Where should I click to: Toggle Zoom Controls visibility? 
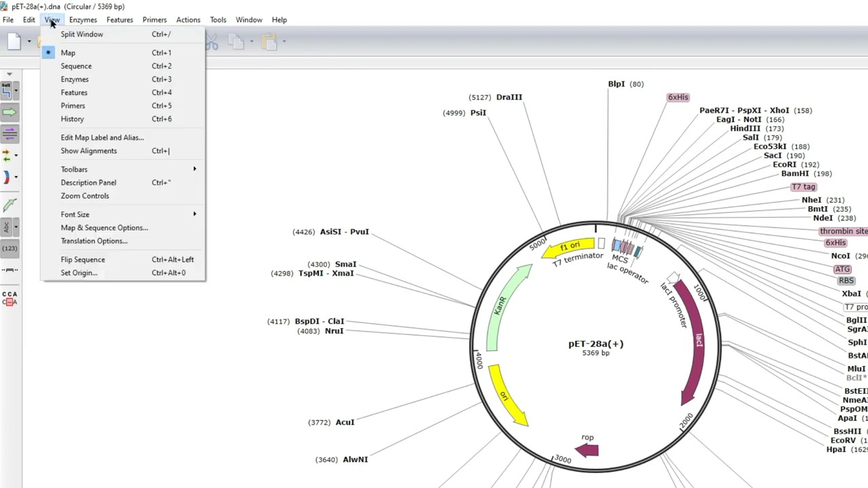click(x=123, y=196)
